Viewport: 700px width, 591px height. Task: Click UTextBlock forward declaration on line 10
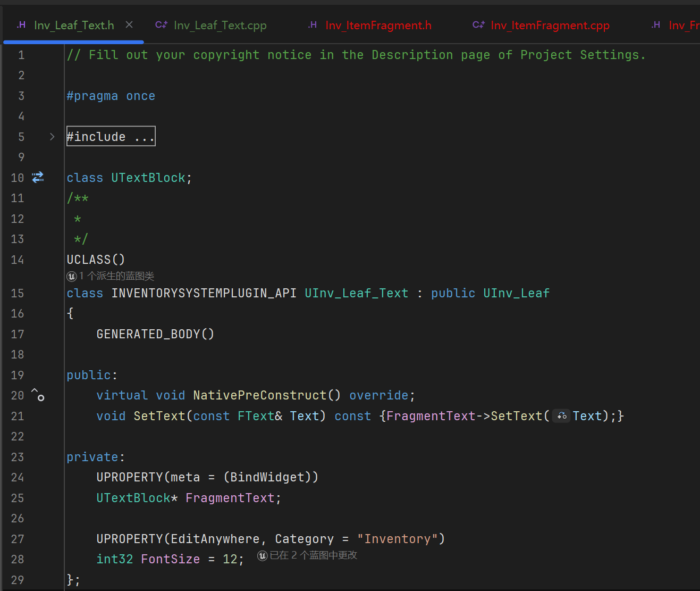[148, 178]
